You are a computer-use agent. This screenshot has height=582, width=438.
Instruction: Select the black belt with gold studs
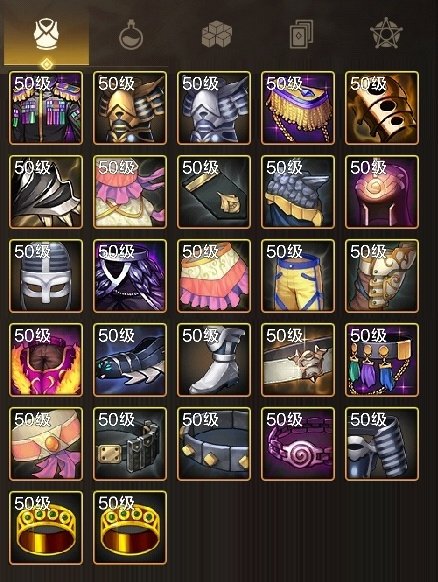pyautogui.click(x=214, y=444)
